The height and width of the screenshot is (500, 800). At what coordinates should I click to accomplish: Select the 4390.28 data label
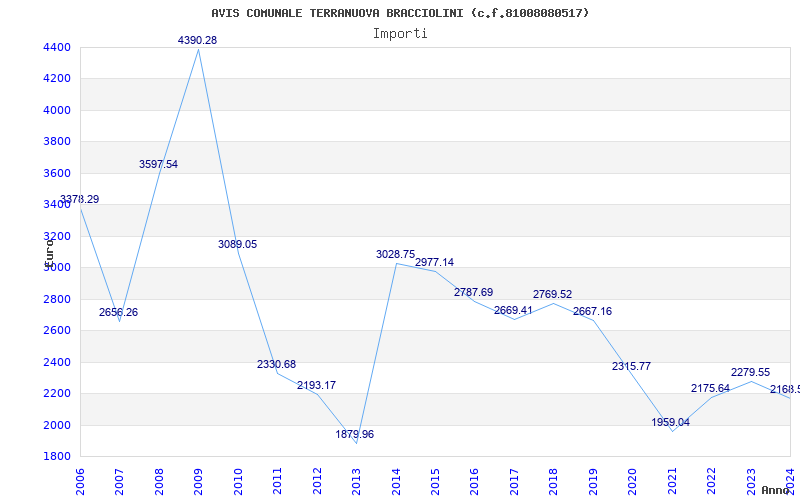[x=197, y=40]
